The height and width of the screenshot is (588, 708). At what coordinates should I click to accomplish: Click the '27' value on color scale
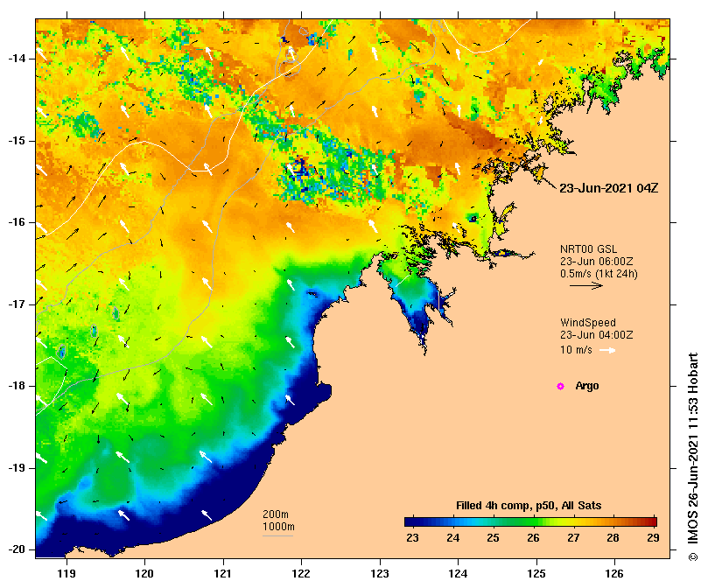pyautogui.click(x=573, y=538)
